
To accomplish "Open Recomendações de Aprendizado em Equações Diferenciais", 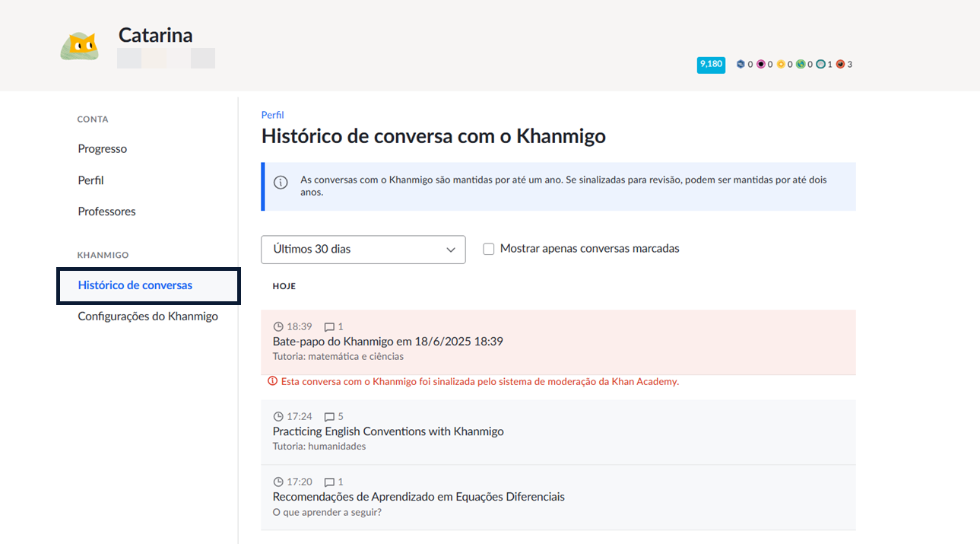I will click(x=558, y=497).
